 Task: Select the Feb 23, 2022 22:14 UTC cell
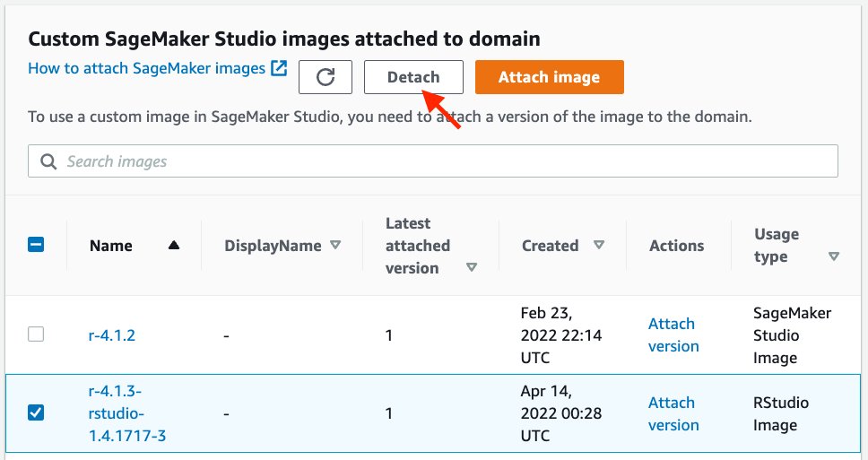point(561,335)
